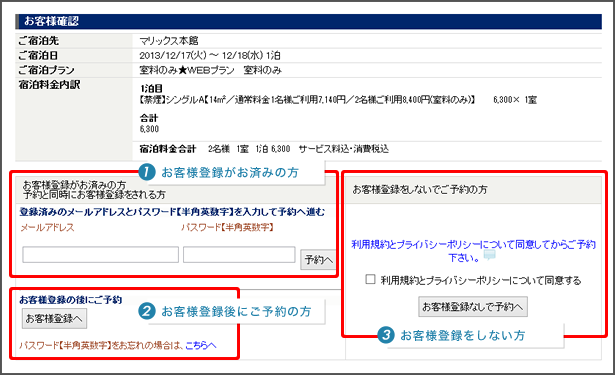This screenshot has width=615, height=375.
Task: Click the メールアドレス field label
Action: 47,228
